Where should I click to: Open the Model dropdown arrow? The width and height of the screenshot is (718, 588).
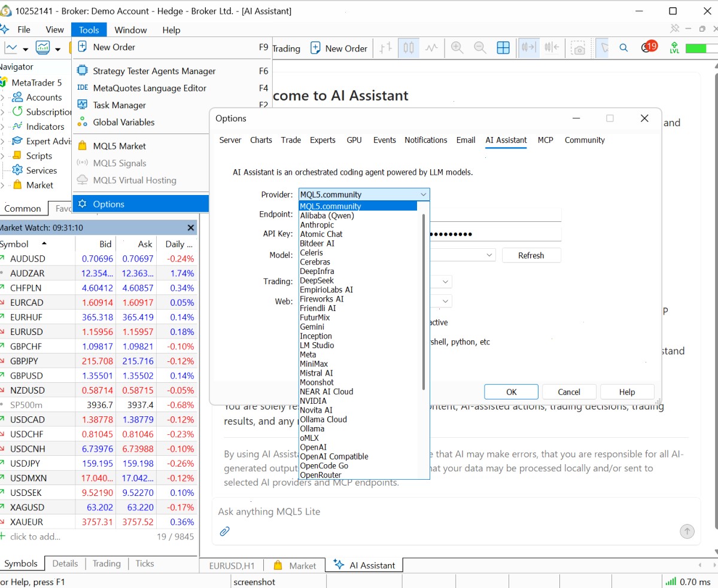pos(489,255)
